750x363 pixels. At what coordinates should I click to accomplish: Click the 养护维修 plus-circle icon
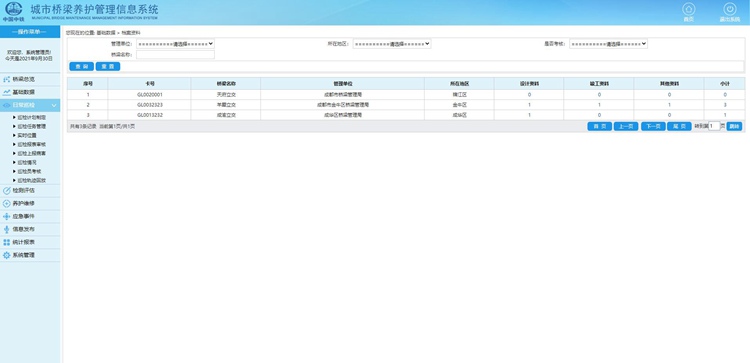(7, 203)
